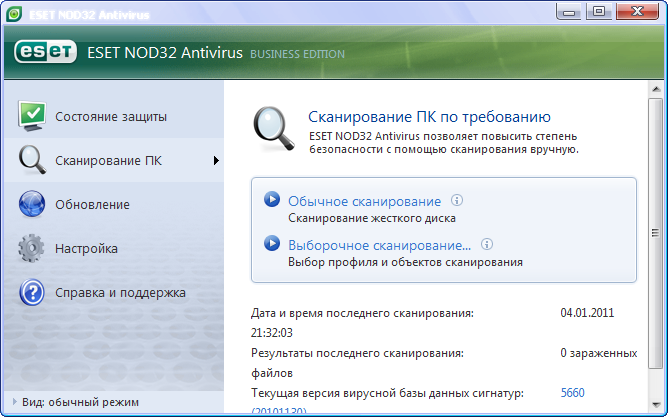
Task: Click the last scan date 04.01.2011
Action: 587,313
